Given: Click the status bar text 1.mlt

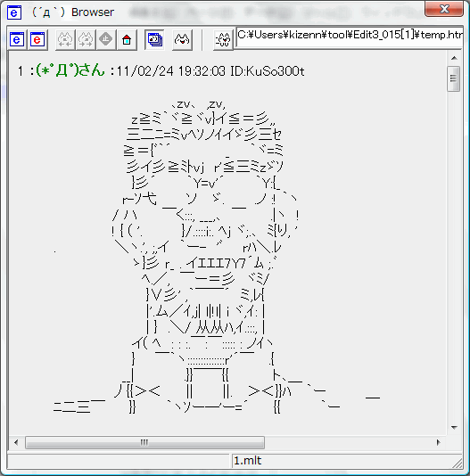Looking at the screenshot, I should (x=247, y=461).
